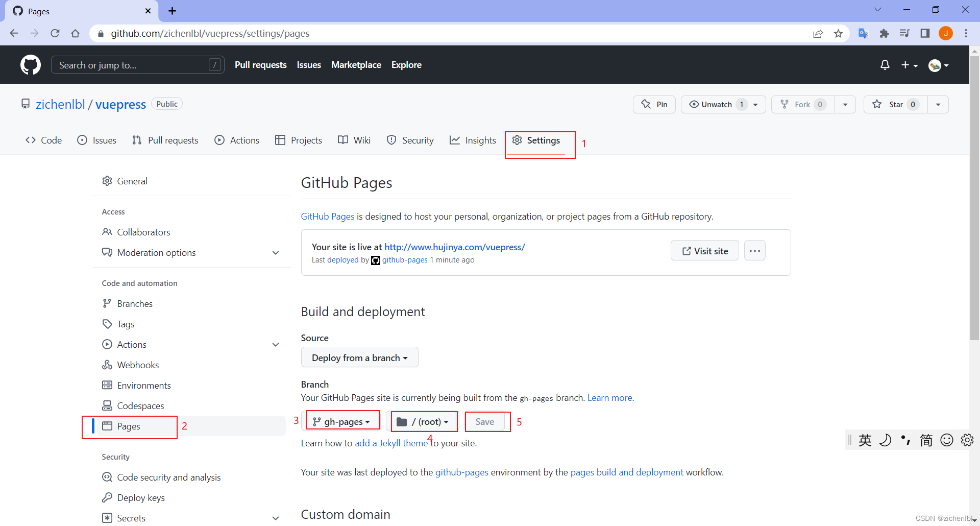Open Pull requests in top navigation
This screenshot has height=526, width=980.
261,65
